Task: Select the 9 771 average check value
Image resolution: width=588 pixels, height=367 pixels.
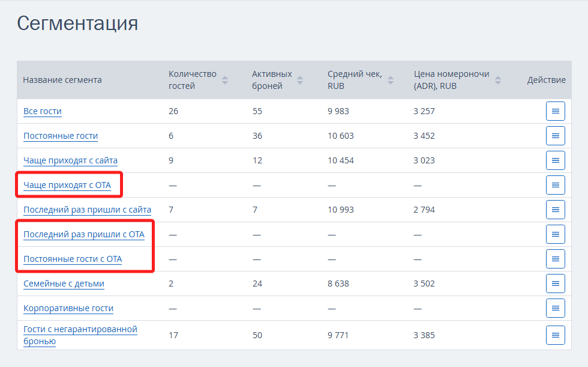Action: (x=338, y=335)
